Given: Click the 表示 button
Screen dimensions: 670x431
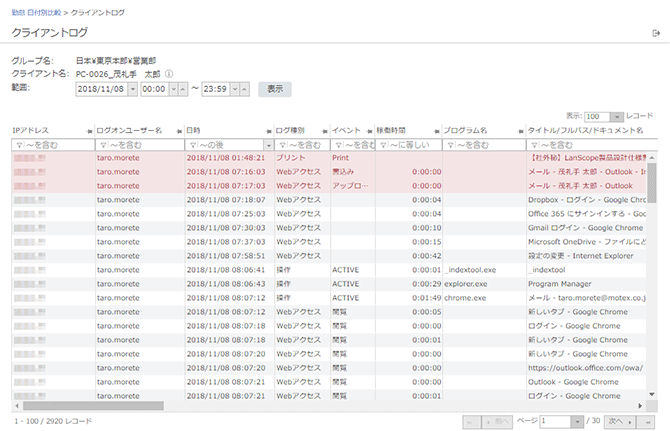Looking at the screenshot, I should click(275, 89).
